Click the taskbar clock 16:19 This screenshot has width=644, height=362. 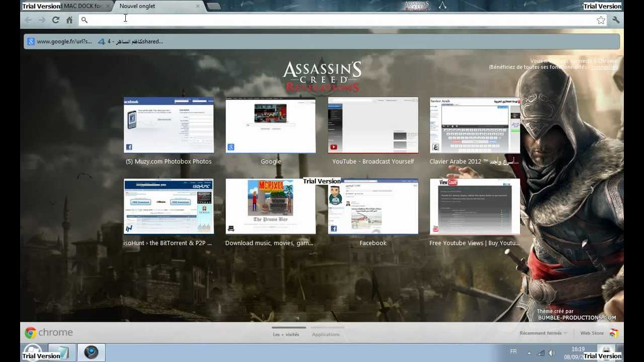pos(578,349)
